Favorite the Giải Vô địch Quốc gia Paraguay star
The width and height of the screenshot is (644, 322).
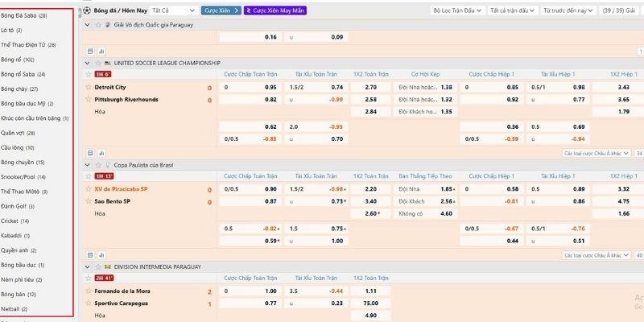98,25
